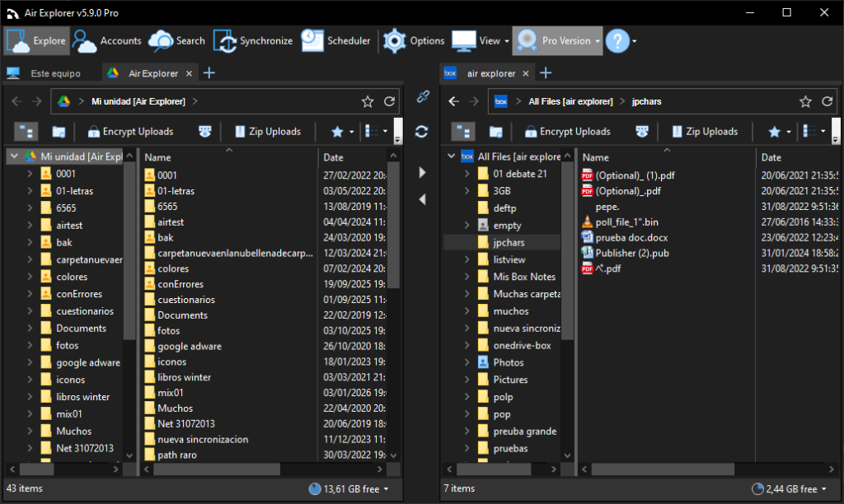Screen dimensions: 844x504
Task: Open the Pro Version dropdown
Action: click(558, 41)
